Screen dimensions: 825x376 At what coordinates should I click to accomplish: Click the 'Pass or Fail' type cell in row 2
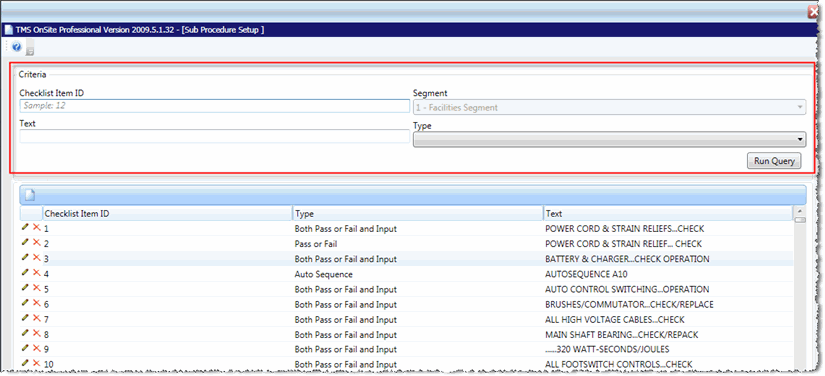pyautogui.click(x=316, y=244)
